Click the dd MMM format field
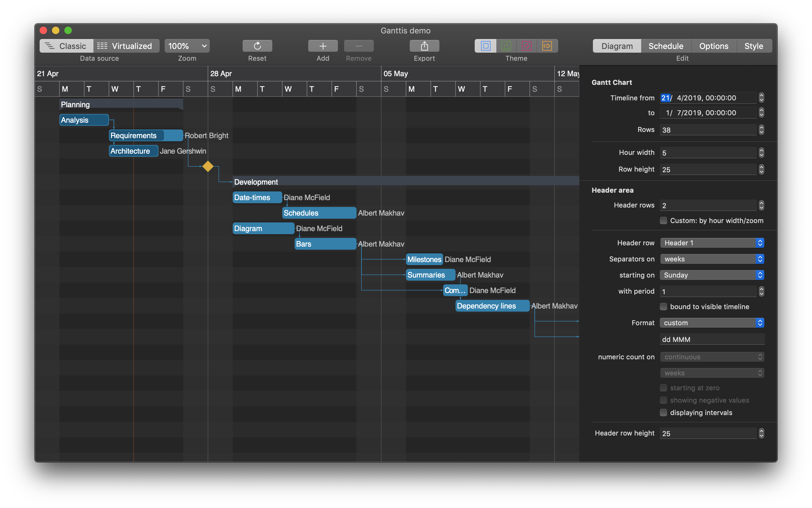The height and width of the screenshot is (508, 812). pos(712,339)
